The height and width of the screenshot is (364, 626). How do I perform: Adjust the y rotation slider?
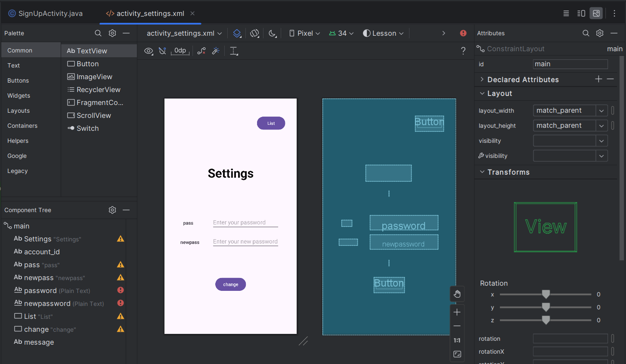546,307
